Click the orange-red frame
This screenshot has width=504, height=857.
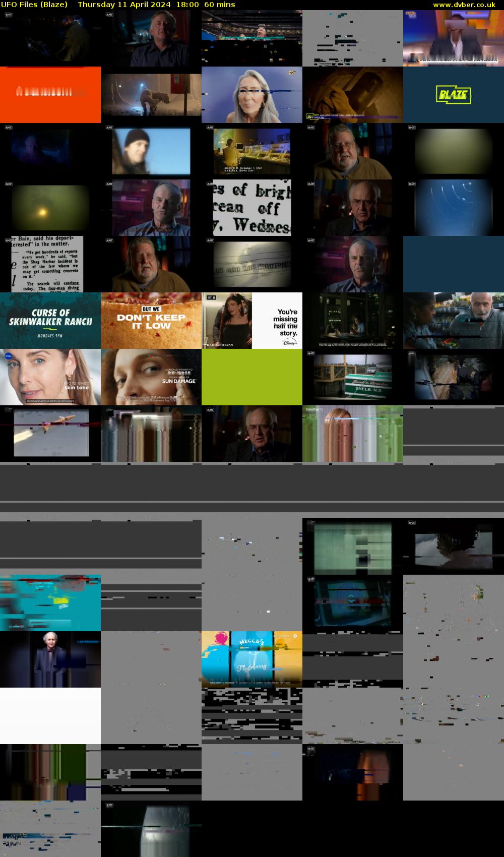(x=50, y=95)
